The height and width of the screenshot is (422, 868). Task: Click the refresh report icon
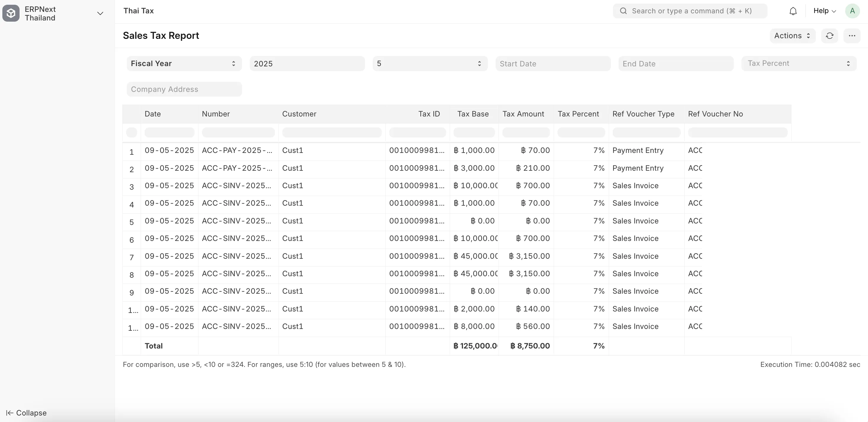click(829, 36)
